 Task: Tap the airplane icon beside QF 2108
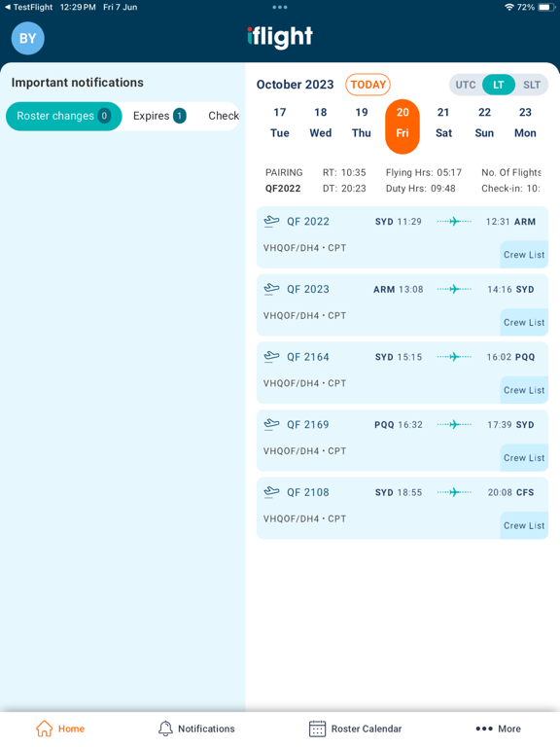(271, 491)
